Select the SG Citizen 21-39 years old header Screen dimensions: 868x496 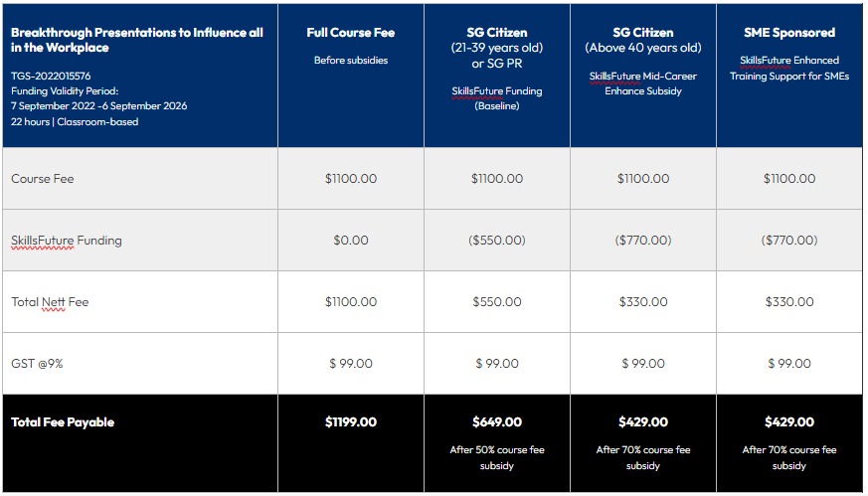[x=496, y=47]
